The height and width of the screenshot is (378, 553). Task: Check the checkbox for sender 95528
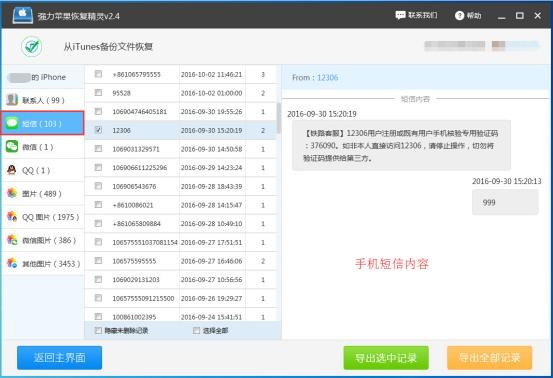pos(98,92)
